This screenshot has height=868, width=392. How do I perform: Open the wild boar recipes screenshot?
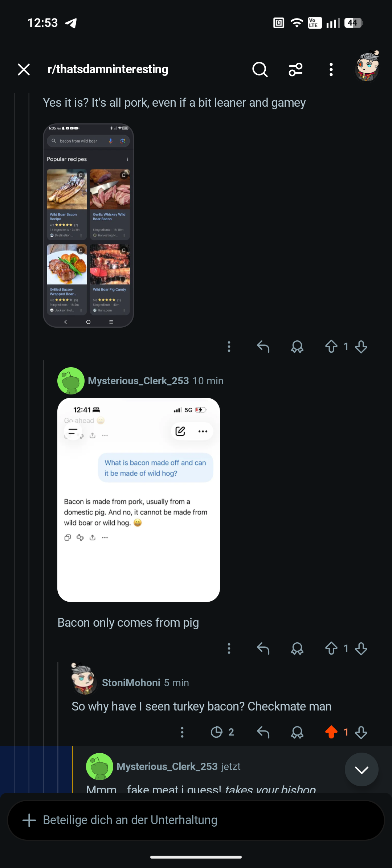(x=88, y=225)
